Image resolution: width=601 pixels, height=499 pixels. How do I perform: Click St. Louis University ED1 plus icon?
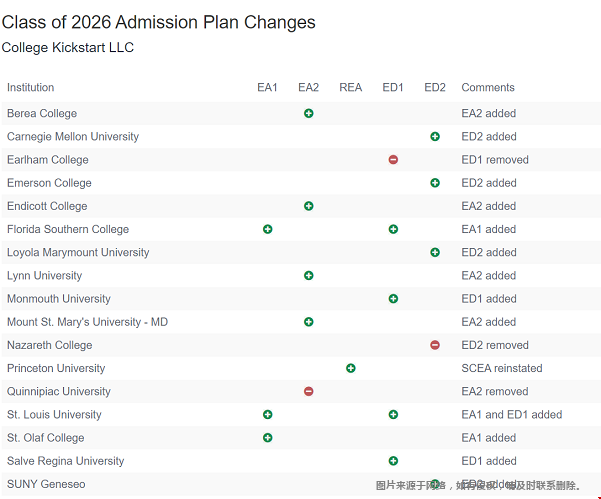(x=393, y=414)
